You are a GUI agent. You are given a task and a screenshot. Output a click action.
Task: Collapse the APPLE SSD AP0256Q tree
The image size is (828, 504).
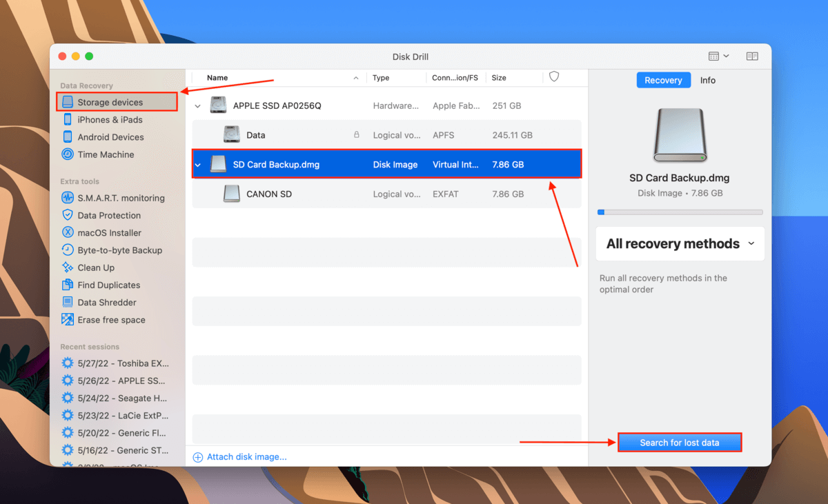pyautogui.click(x=198, y=106)
